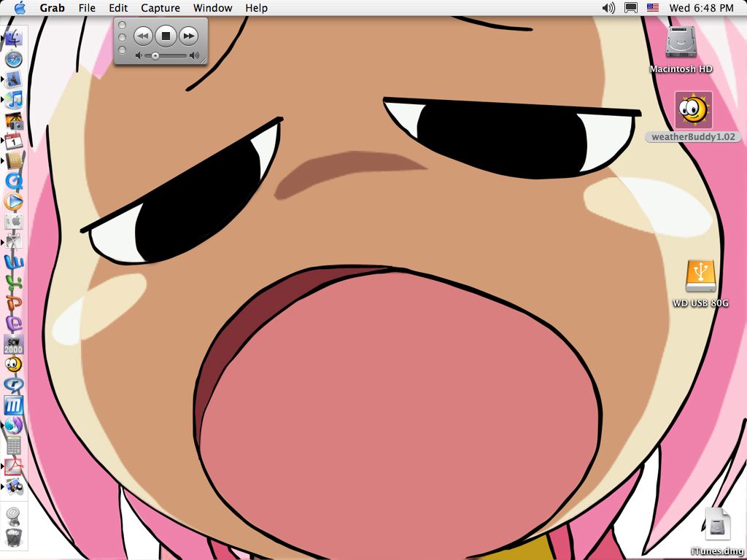This screenshot has height=560, width=747.
Task: Grab mini player resize corner grip
Action: tap(204, 61)
